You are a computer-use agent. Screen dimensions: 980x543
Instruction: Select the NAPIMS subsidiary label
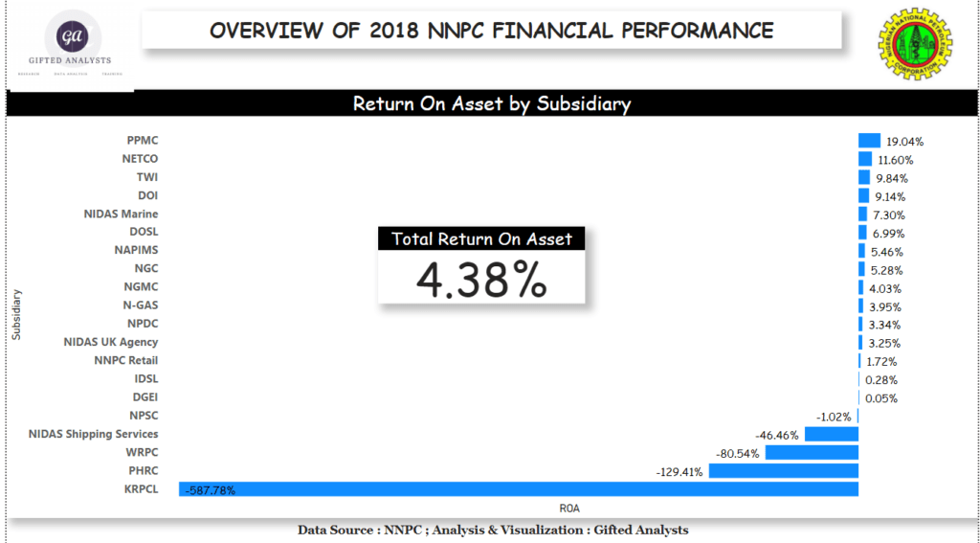[x=136, y=250]
